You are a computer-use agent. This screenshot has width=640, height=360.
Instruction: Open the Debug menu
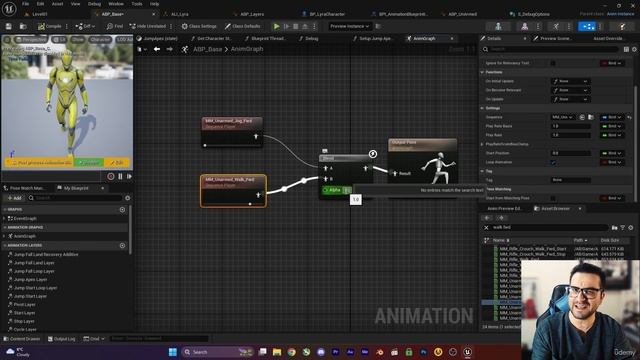click(94, 4)
